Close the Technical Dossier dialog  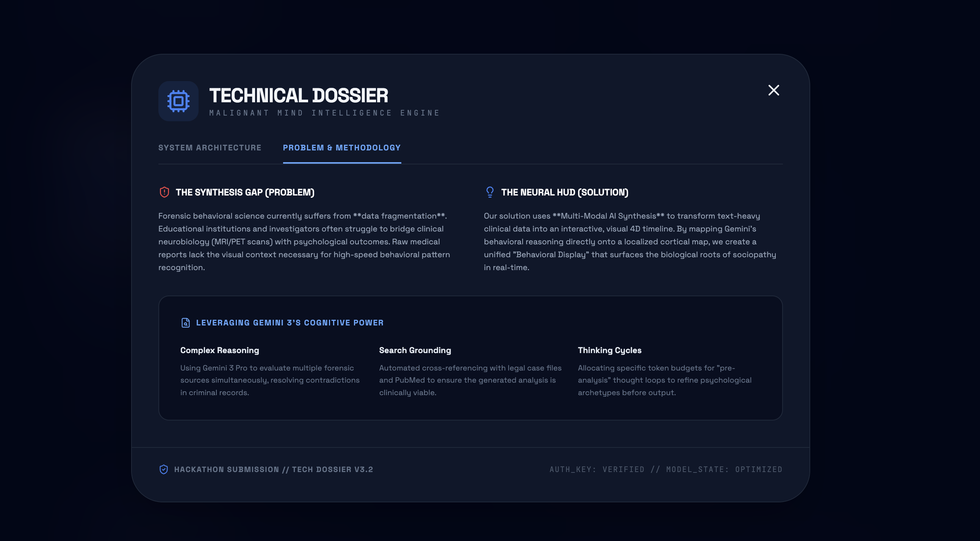click(x=773, y=90)
